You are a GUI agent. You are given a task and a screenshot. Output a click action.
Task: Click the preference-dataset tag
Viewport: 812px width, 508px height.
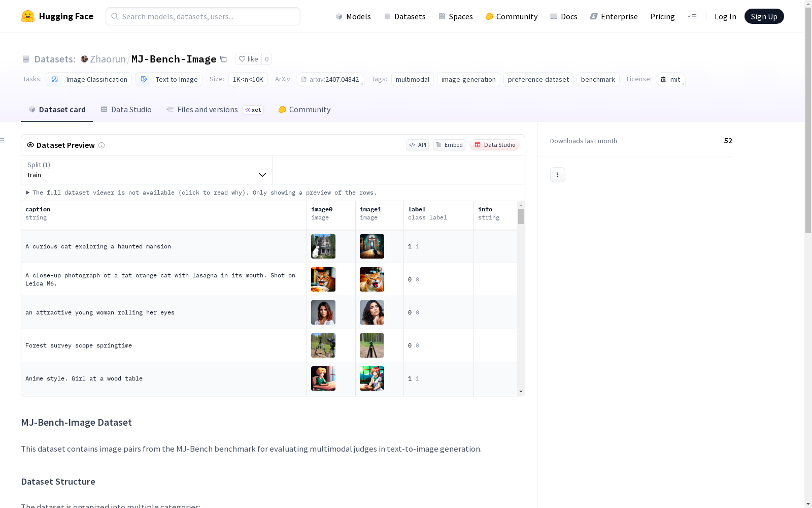click(x=538, y=79)
